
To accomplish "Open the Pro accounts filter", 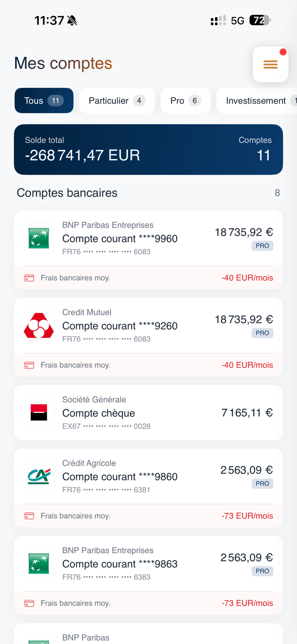I will coord(186,100).
